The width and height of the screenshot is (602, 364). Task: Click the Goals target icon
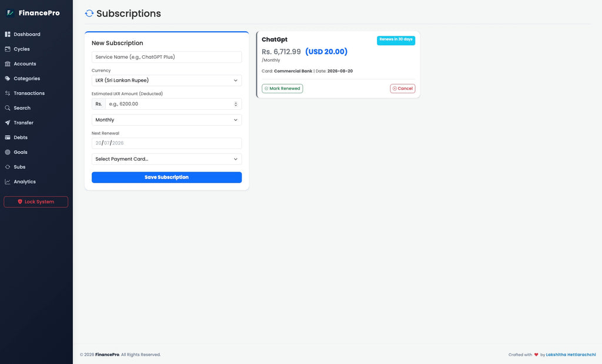click(7, 152)
